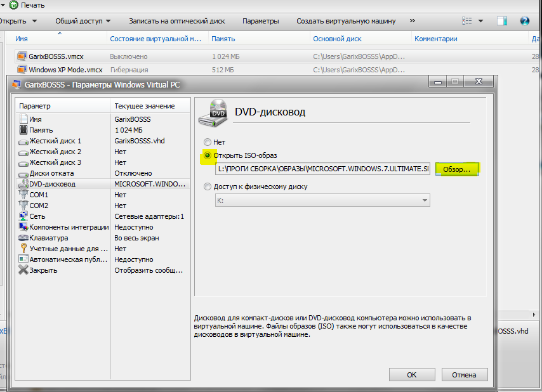The height and width of the screenshot is (392, 542).
Task: Click the Сеть network icon
Action: (x=23, y=216)
